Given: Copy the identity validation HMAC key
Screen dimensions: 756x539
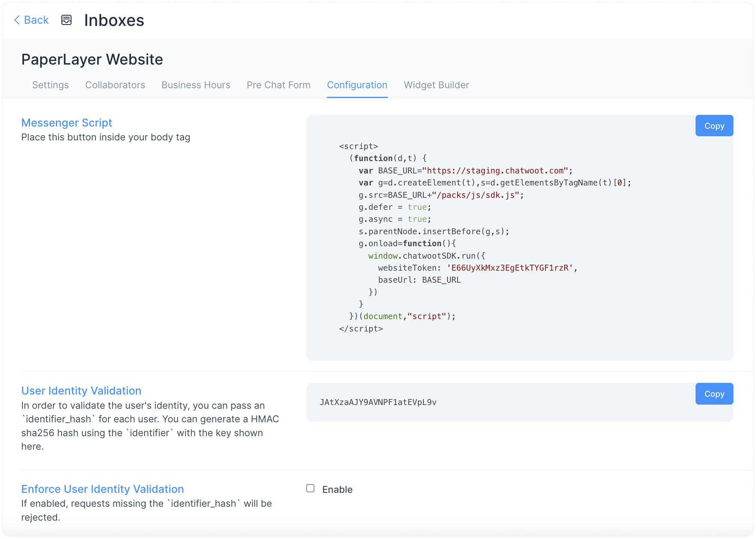Looking at the screenshot, I should 714,394.
